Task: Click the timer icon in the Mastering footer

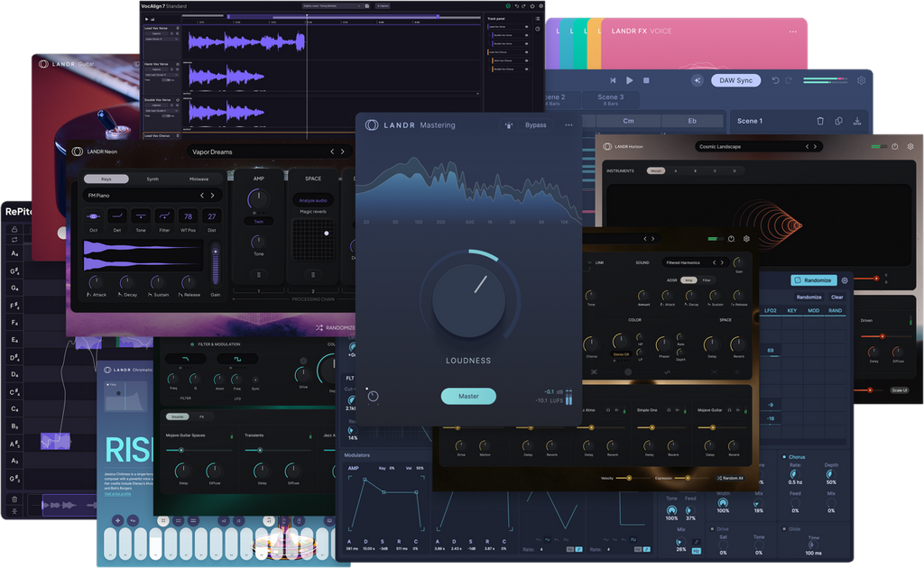Action: click(x=373, y=397)
